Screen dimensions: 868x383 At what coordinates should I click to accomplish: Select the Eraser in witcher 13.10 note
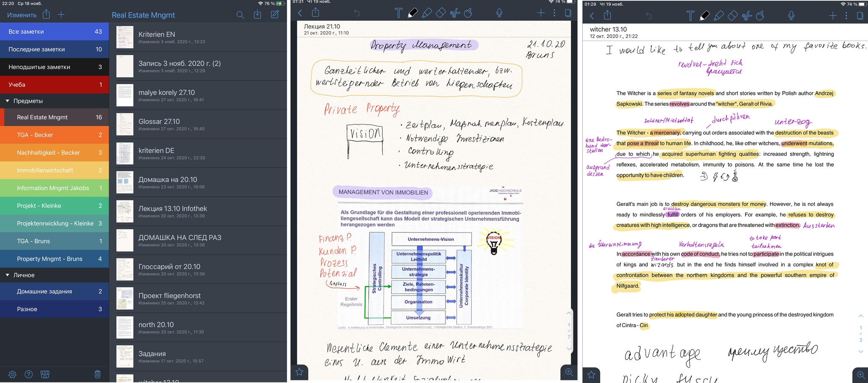click(733, 16)
